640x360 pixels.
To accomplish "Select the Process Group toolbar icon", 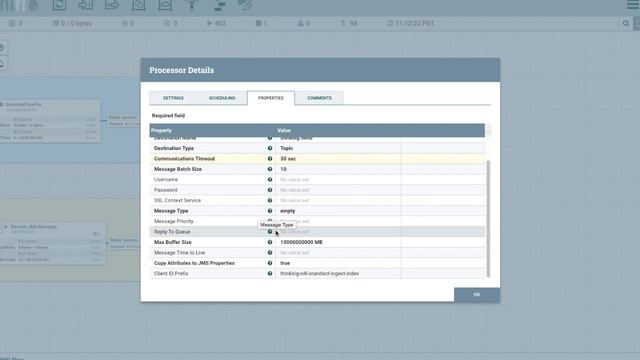I will coord(138,5).
